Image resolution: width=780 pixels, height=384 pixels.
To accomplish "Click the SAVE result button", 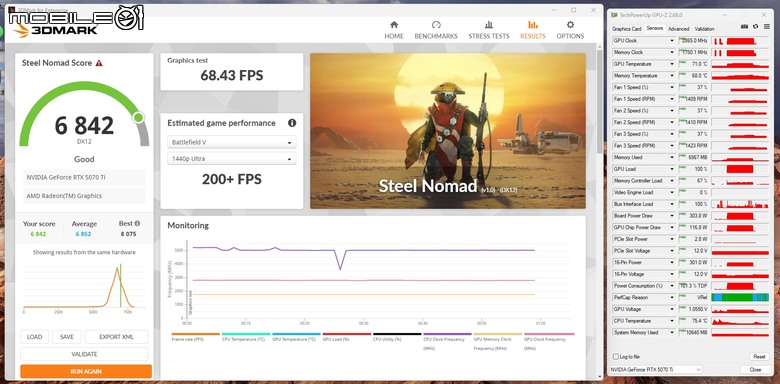I will pos(67,337).
